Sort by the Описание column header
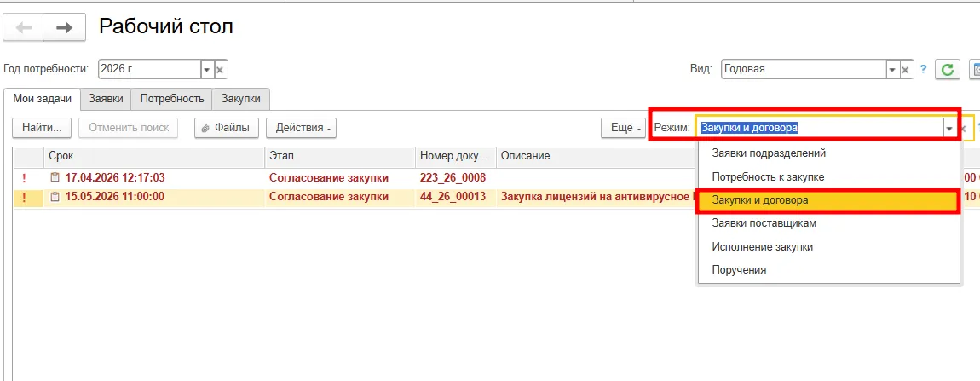980x381 pixels. click(x=597, y=156)
